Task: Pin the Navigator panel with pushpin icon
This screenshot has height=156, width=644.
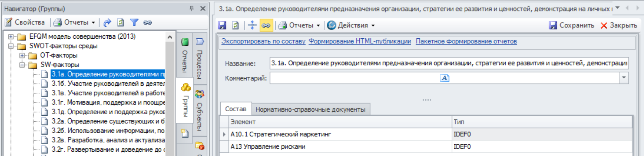Action: coord(191,8)
